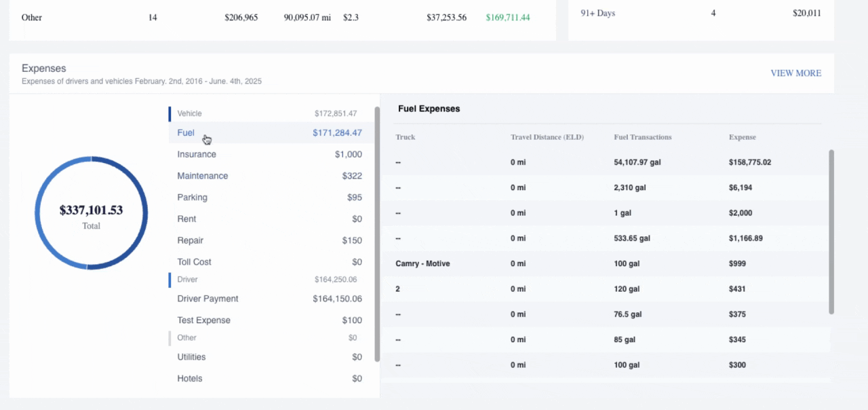Select the Fuel expense category
The image size is (868, 410).
[x=186, y=133]
